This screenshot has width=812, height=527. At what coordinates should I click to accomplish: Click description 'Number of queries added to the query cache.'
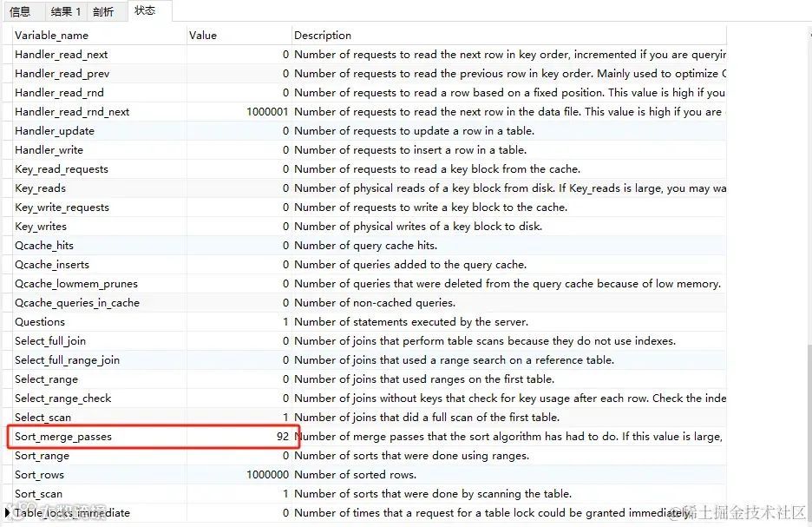pyautogui.click(x=410, y=265)
